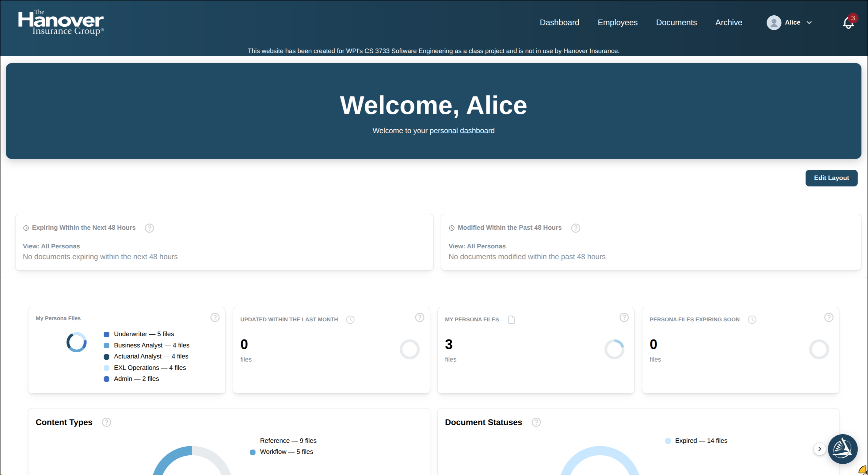Click the Content Types donut chart
868x475 pixels.
pos(192,460)
